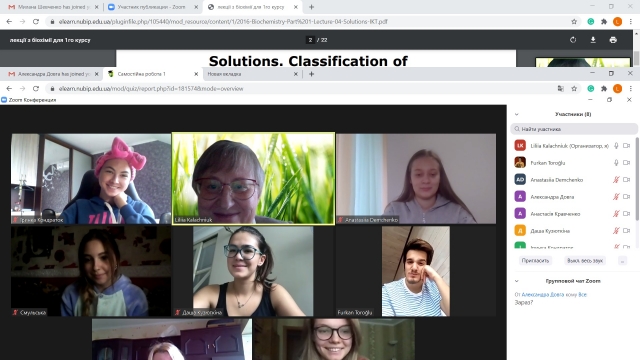
Task: Click the Пригласить button
Action: pyautogui.click(x=536, y=260)
